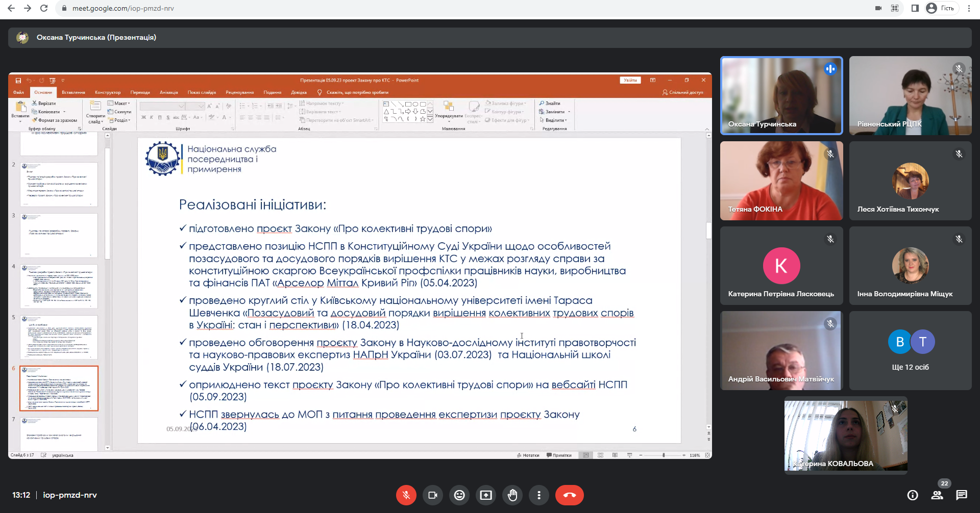
Task: Open the Рецензування tab
Action: [239, 92]
